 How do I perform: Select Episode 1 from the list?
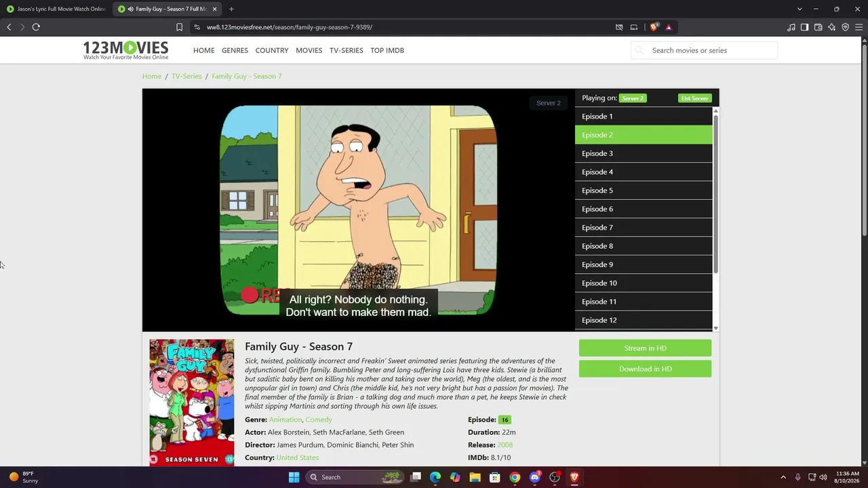click(x=644, y=117)
